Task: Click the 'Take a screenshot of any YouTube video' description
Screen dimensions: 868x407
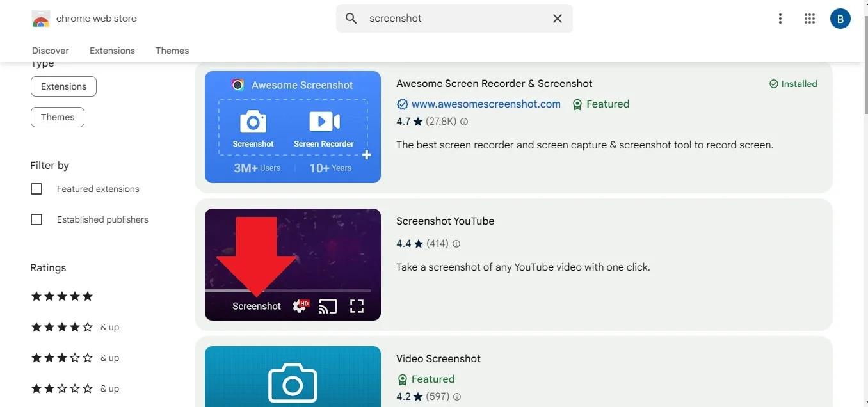Action: coord(523,267)
